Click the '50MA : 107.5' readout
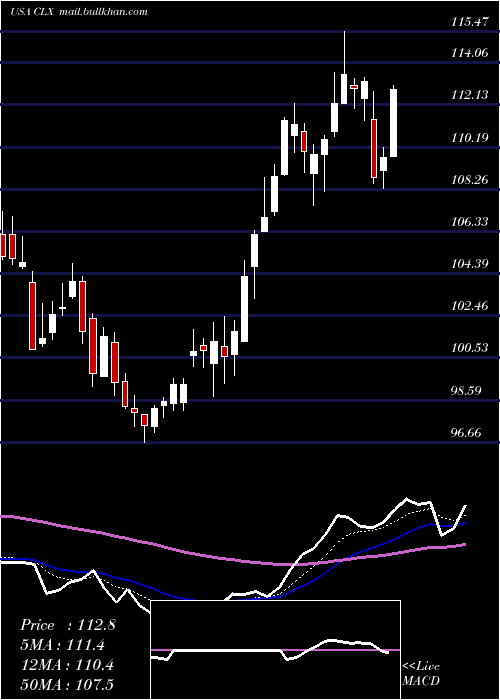The width and height of the screenshot is (500, 700). coord(67,684)
